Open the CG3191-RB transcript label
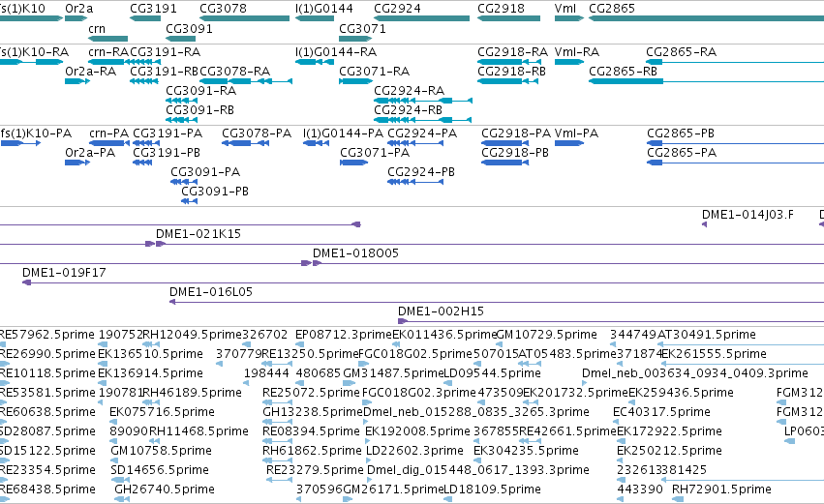Screen dimensions: 824x504 [x=165, y=72]
